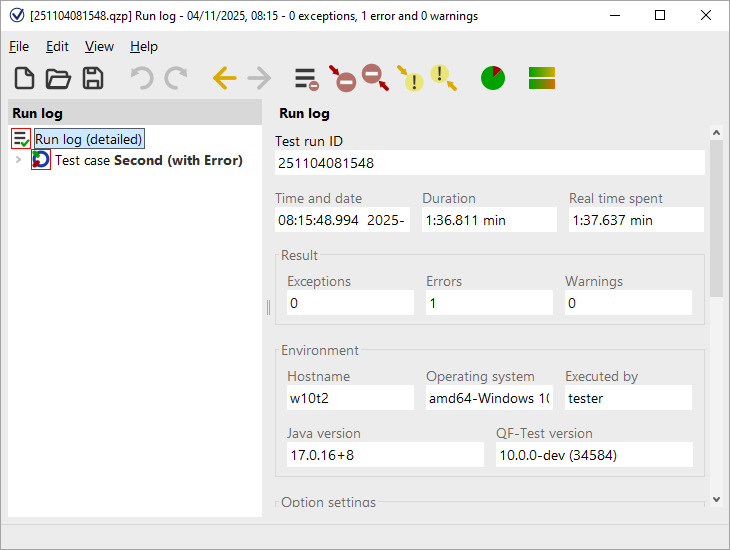Click the New file toolbar icon

point(24,78)
